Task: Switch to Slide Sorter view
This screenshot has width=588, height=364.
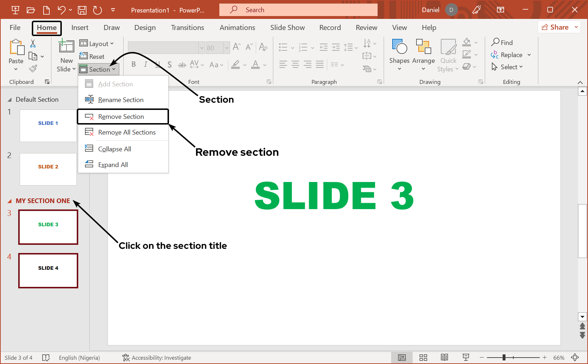Action: (423, 357)
